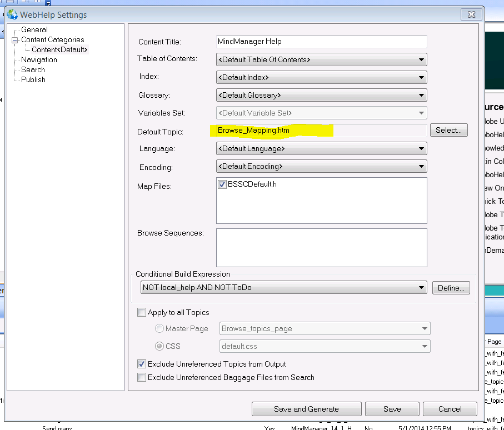Close the WebHelp Settings dialog
Screen dimensions: 504x430
(471, 14)
